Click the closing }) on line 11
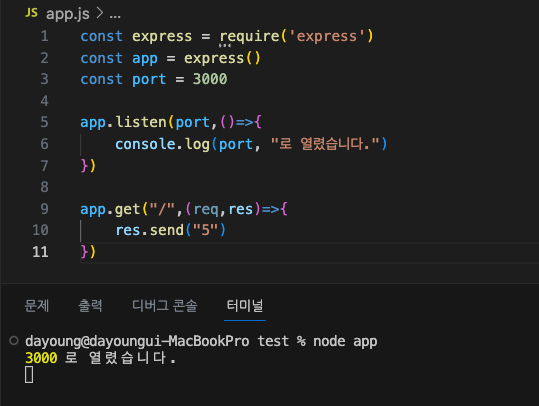This screenshot has height=406, width=539. point(88,252)
